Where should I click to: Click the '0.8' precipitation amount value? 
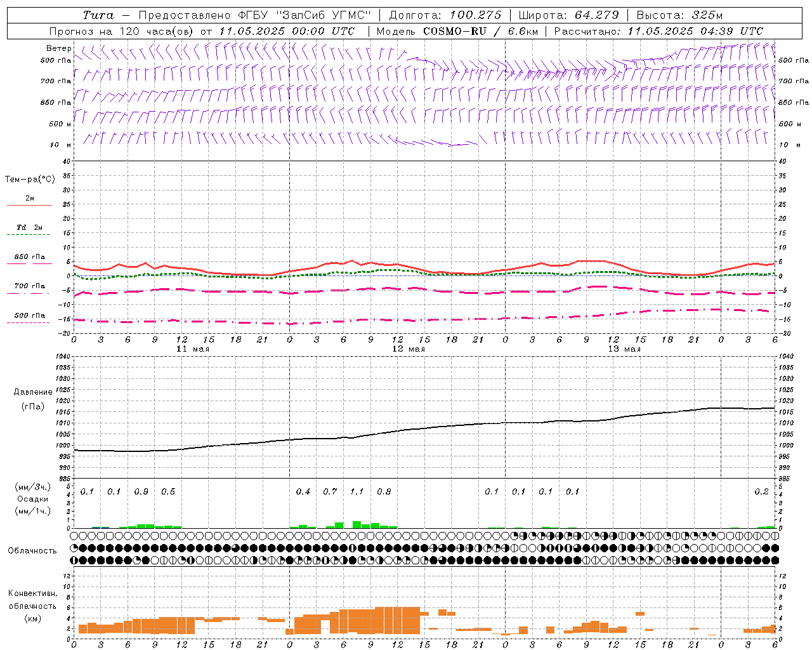[384, 492]
